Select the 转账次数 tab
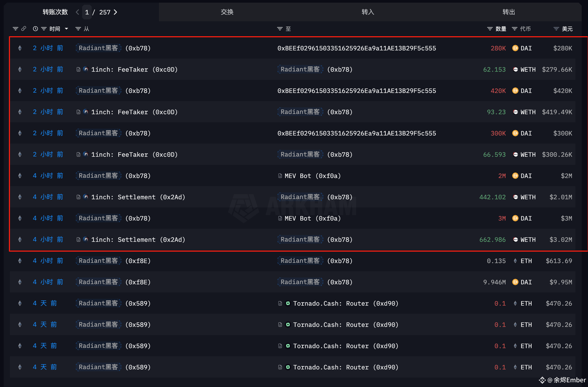Screen dimensions: 588x387 (55, 12)
